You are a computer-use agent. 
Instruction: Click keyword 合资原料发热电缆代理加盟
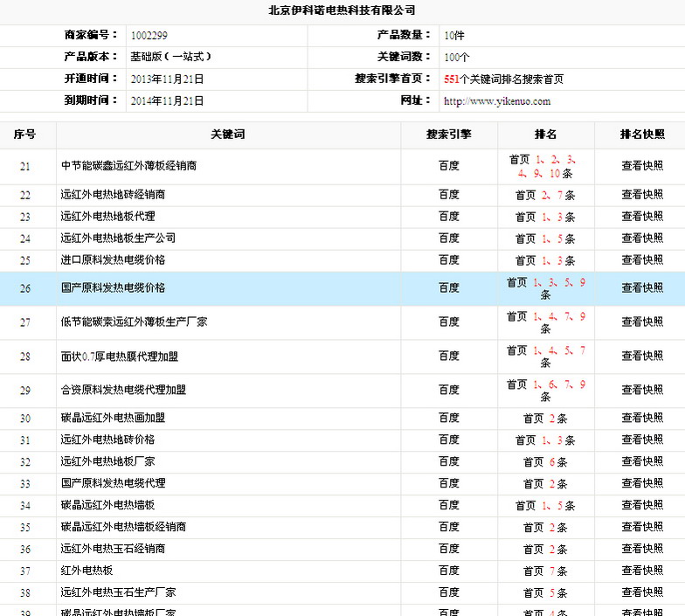pos(123,390)
